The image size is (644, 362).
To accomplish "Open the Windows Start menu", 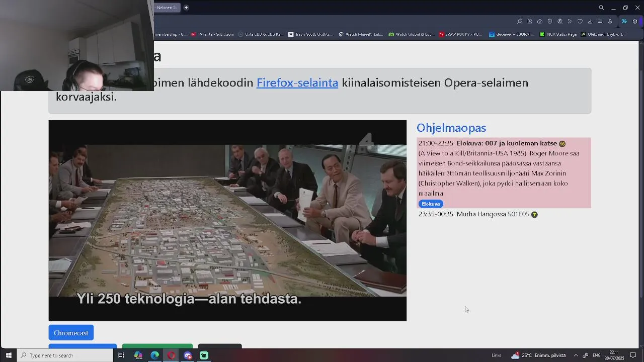I will tap(9, 355).
